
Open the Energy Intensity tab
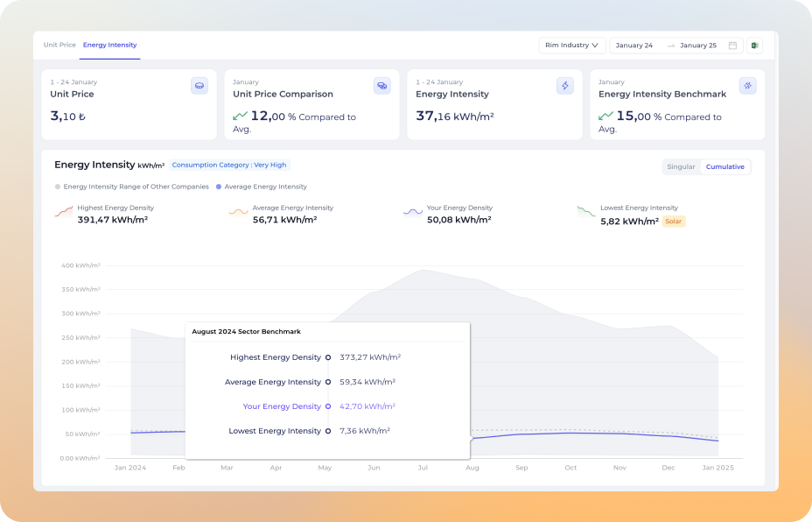[109, 45]
